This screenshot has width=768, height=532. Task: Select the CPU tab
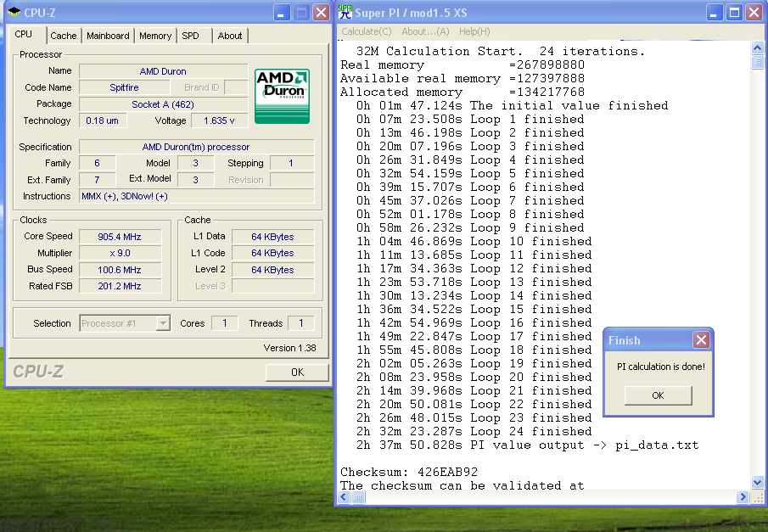tap(24, 34)
